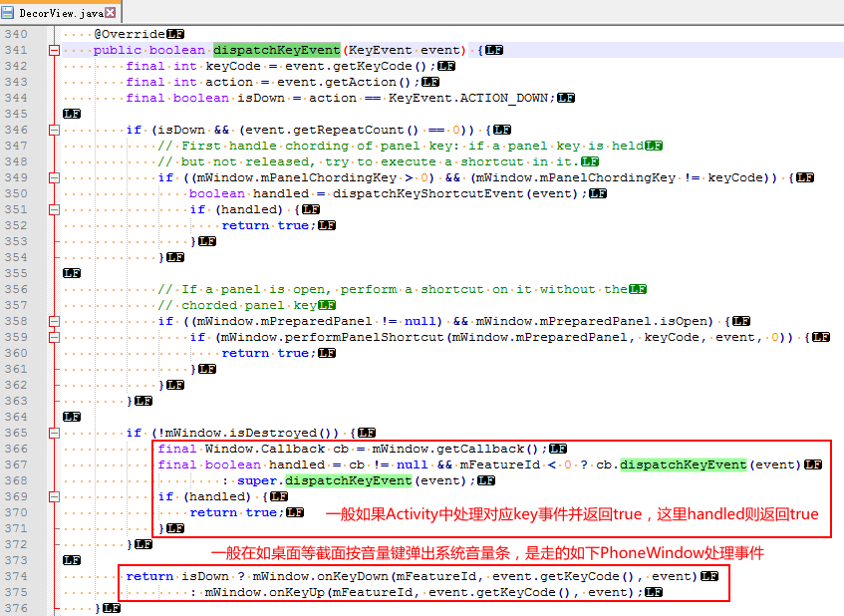
Task: Click super.dispatchKeyEvent on line 368
Action: pos(325,480)
